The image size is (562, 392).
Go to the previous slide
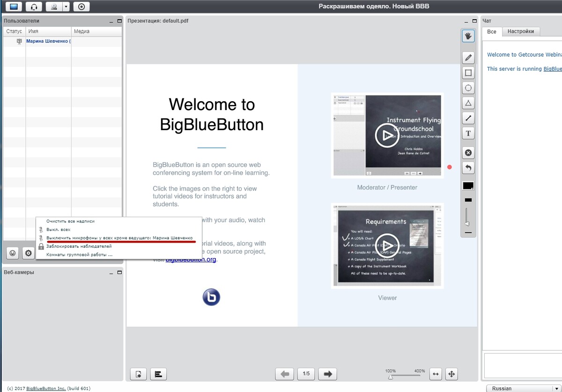tap(285, 374)
